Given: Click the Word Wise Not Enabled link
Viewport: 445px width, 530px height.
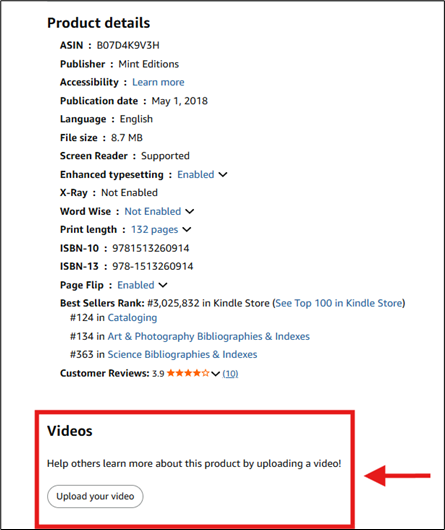Looking at the screenshot, I should (x=153, y=211).
